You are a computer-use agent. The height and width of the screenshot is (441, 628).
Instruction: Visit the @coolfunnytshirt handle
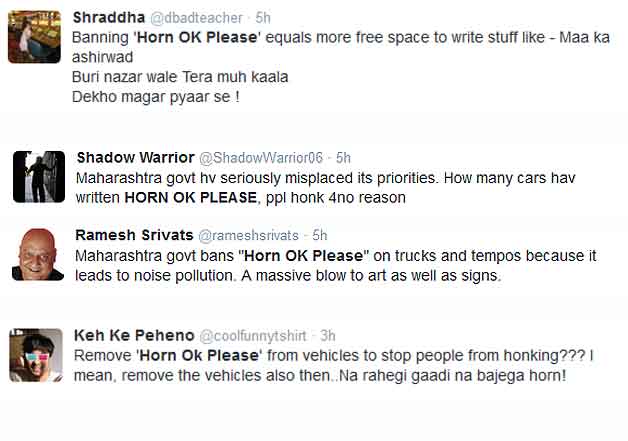coord(253,336)
